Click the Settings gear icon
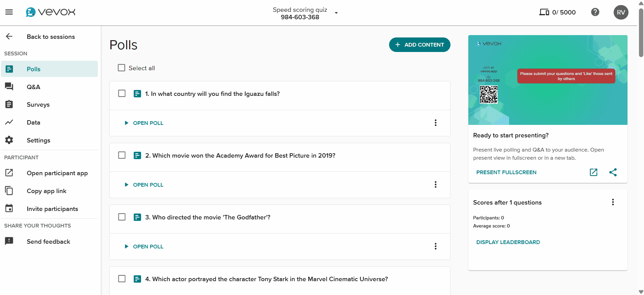 tap(9, 140)
